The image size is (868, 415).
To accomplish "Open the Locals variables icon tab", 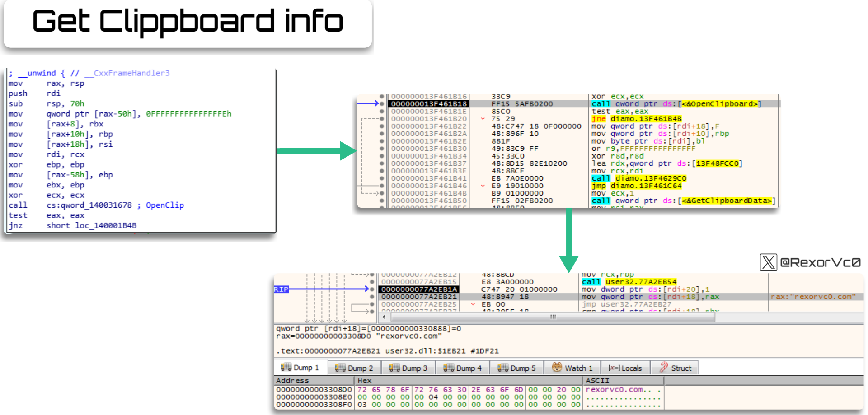I will tap(614, 368).
